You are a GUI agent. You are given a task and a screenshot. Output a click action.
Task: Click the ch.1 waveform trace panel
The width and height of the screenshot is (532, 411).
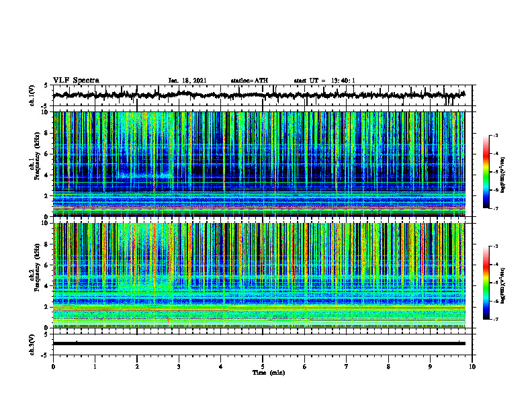[x=262, y=95]
